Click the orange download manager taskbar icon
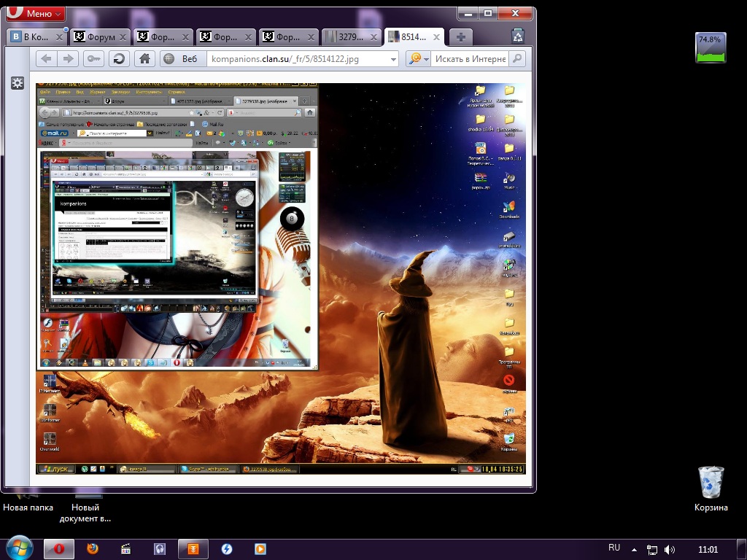747x560 pixels. click(193, 549)
